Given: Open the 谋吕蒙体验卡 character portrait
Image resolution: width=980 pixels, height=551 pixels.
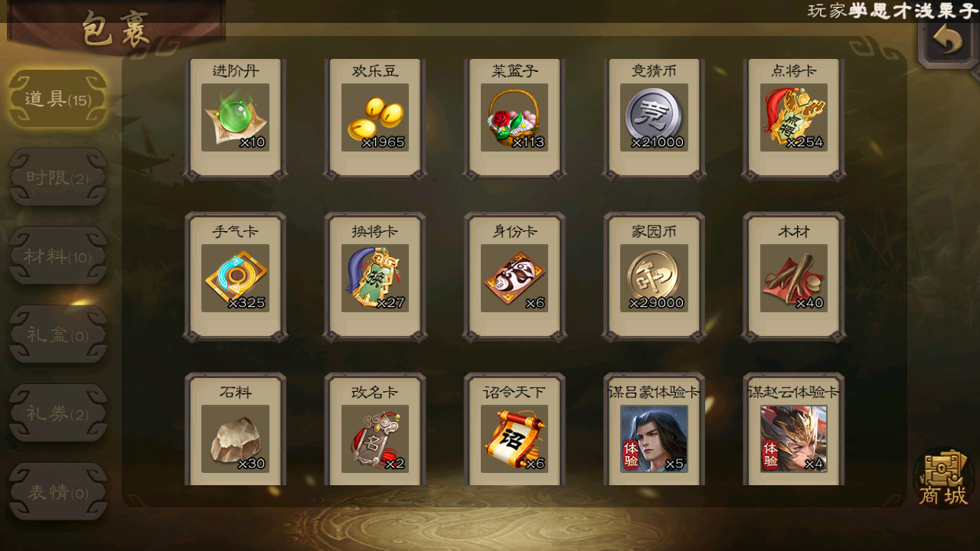Looking at the screenshot, I should pos(654,439).
